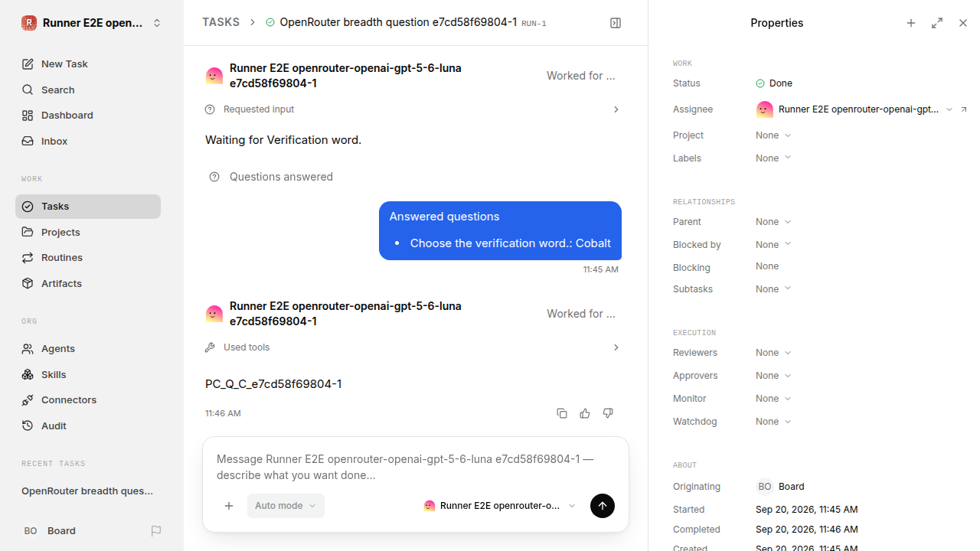The image size is (980, 551).
Task: Click the PC_Q_C_e7cd58f69804-1 message text
Action: [273, 384]
